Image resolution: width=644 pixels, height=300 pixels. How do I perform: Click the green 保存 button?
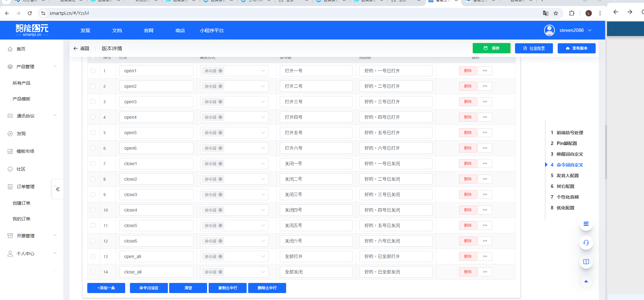click(x=491, y=48)
